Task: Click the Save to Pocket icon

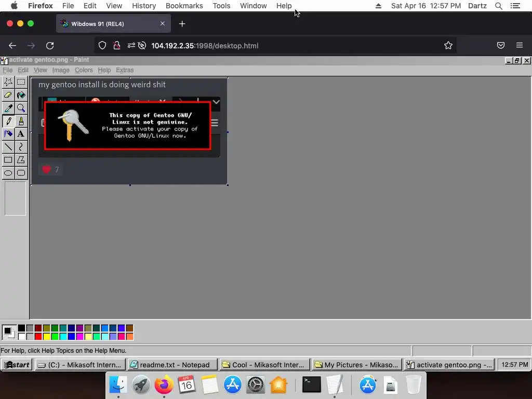Action: tap(501, 45)
